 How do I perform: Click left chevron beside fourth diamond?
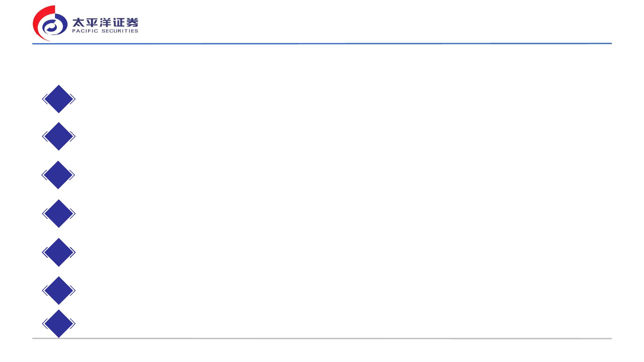(43, 214)
